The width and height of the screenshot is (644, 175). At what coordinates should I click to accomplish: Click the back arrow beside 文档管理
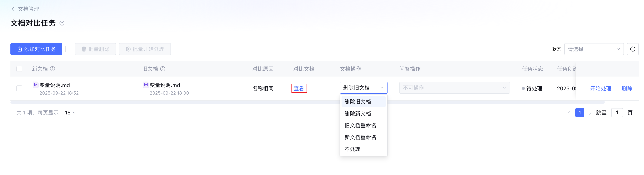[x=13, y=9]
